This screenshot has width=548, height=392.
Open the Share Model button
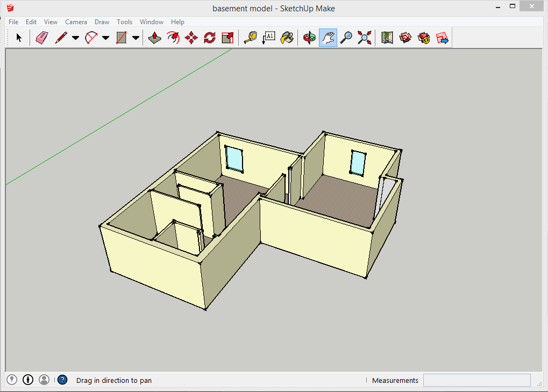[x=442, y=37]
